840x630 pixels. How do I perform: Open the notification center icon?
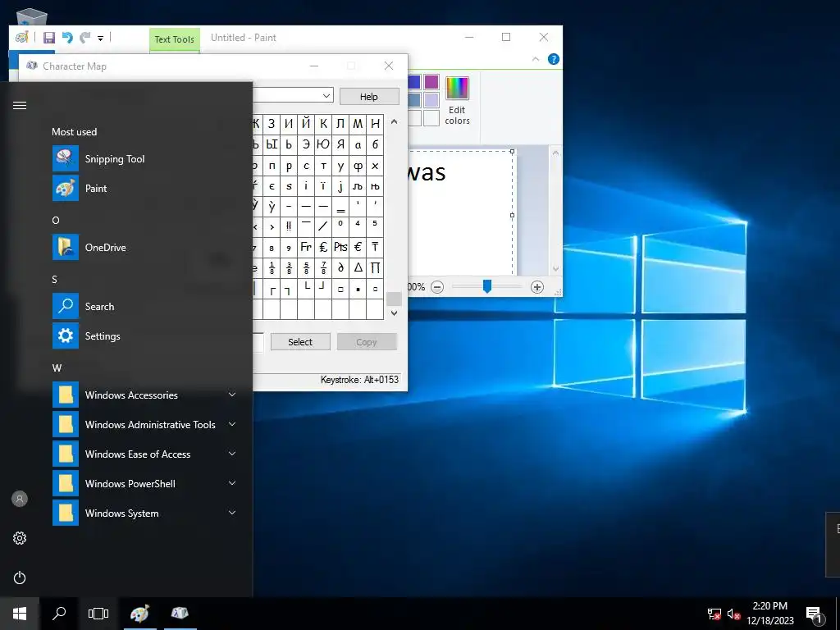pyautogui.click(x=814, y=614)
